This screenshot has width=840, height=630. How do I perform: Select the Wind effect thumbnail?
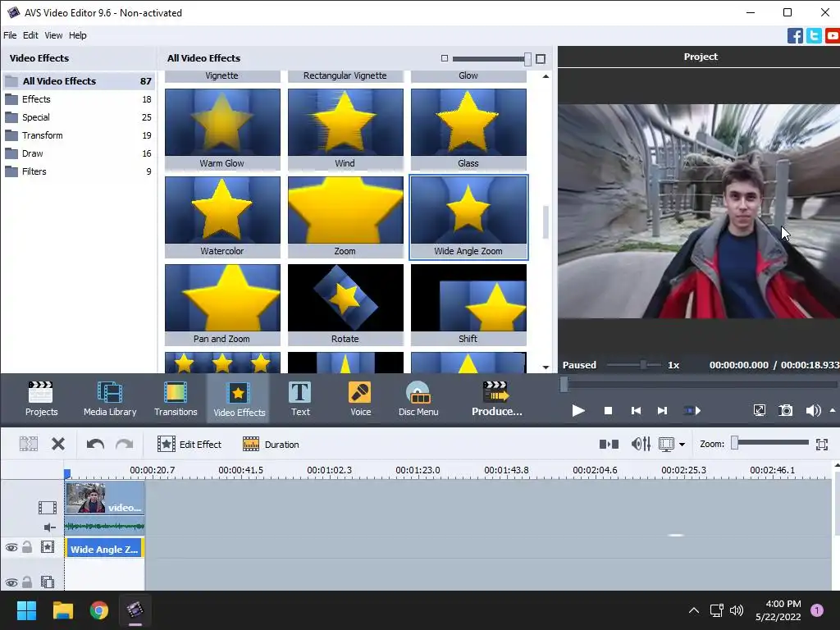click(x=345, y=129)
